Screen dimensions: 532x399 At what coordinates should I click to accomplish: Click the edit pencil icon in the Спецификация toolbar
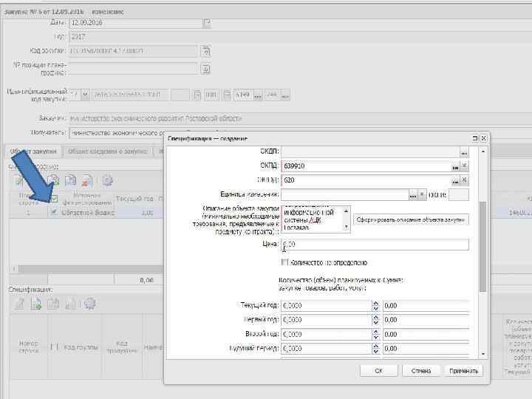coord(20,304)
